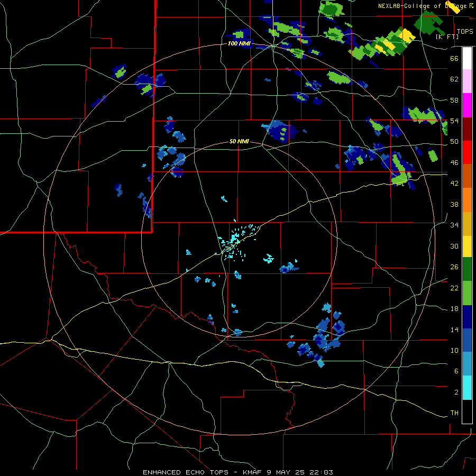The width and height of the screenshot is (476, 476).
Task: Click the '34' legend value
Action: pos(454,225)
